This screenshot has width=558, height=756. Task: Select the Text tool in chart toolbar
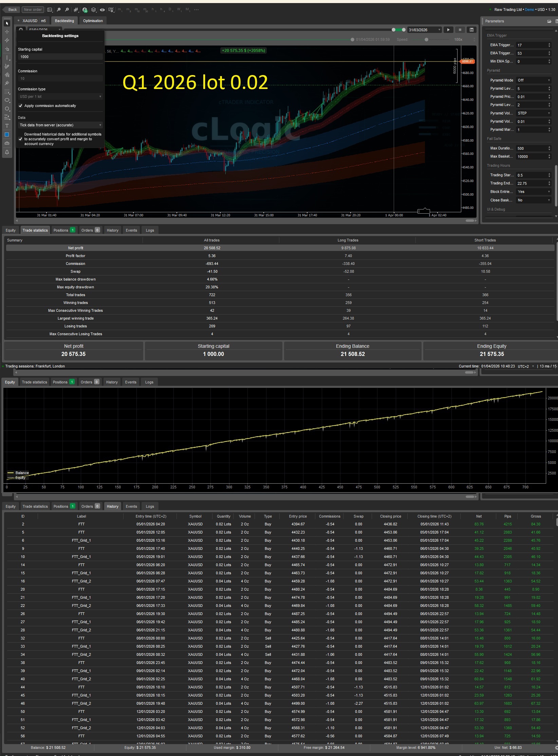(7, 126)
